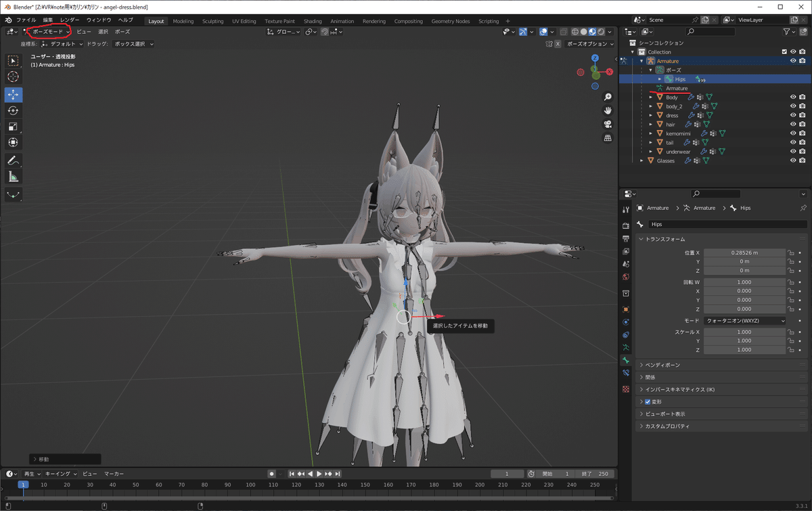The width and height of the screenshot is (812, 511).
Task: Expand the Body object in outliner
Action: 651,97
